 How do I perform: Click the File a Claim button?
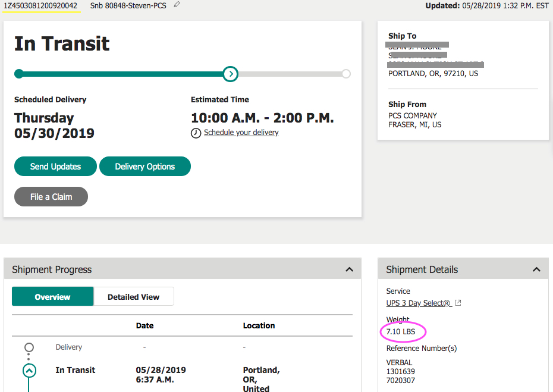point(51,196)
